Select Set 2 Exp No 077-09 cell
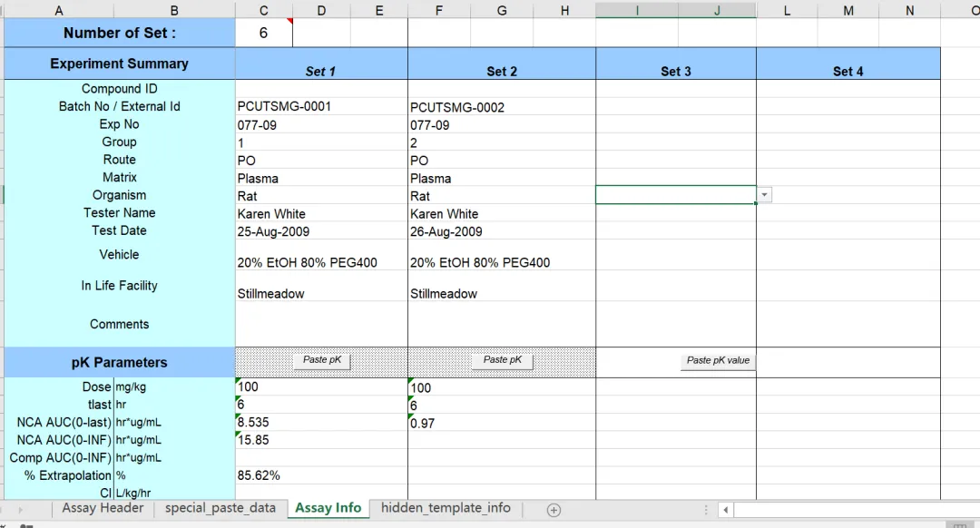 (502, 125)
